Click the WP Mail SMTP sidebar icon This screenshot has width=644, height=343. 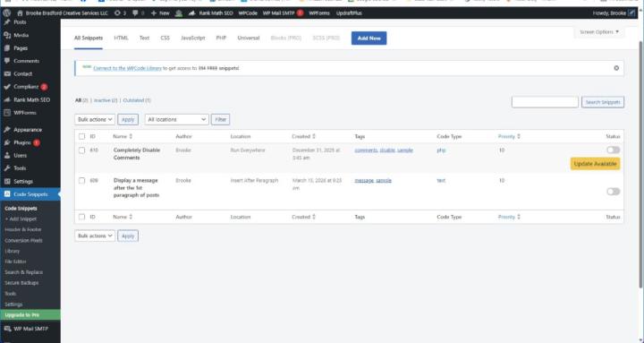tap(7, 329)
